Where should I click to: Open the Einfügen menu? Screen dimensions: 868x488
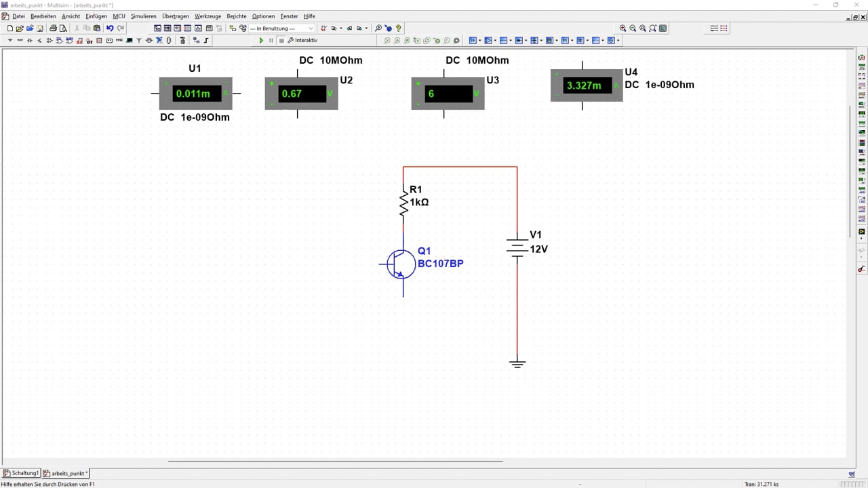[x=96, y=16]
